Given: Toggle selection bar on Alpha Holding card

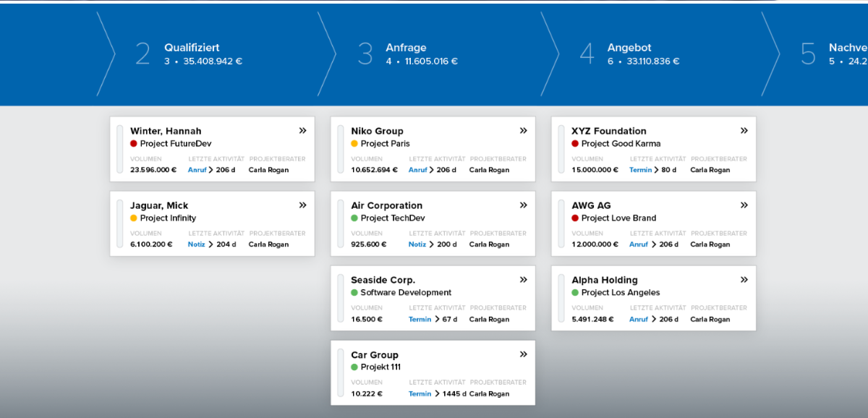Looking at the screenshot, I should pyautogui.click(x=561, y=298).
